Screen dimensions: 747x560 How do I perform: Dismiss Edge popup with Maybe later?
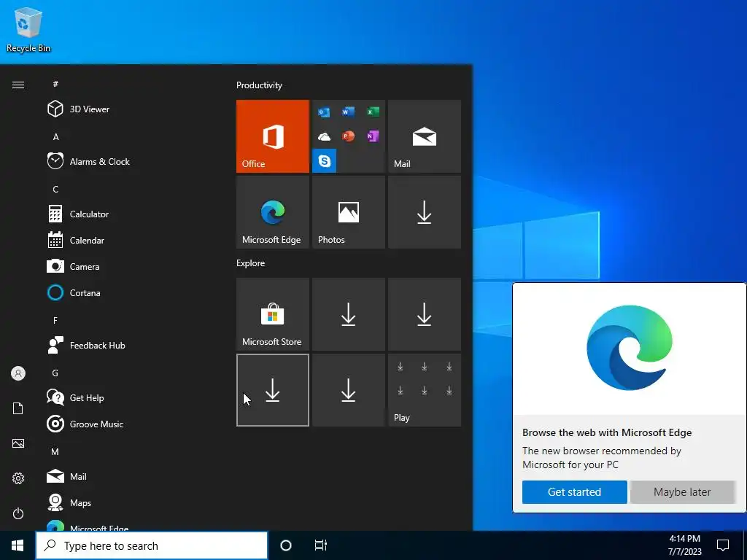pos(682,492)
